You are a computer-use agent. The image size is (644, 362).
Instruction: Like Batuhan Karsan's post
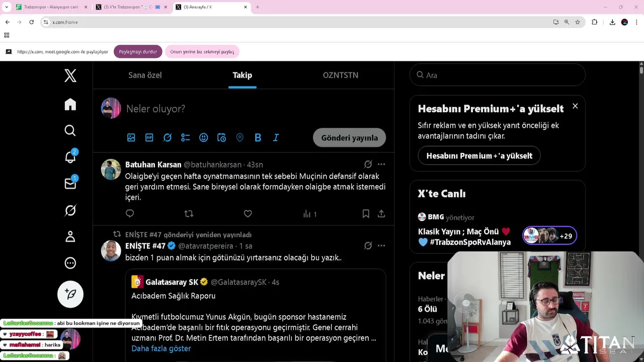pos(248,214)
